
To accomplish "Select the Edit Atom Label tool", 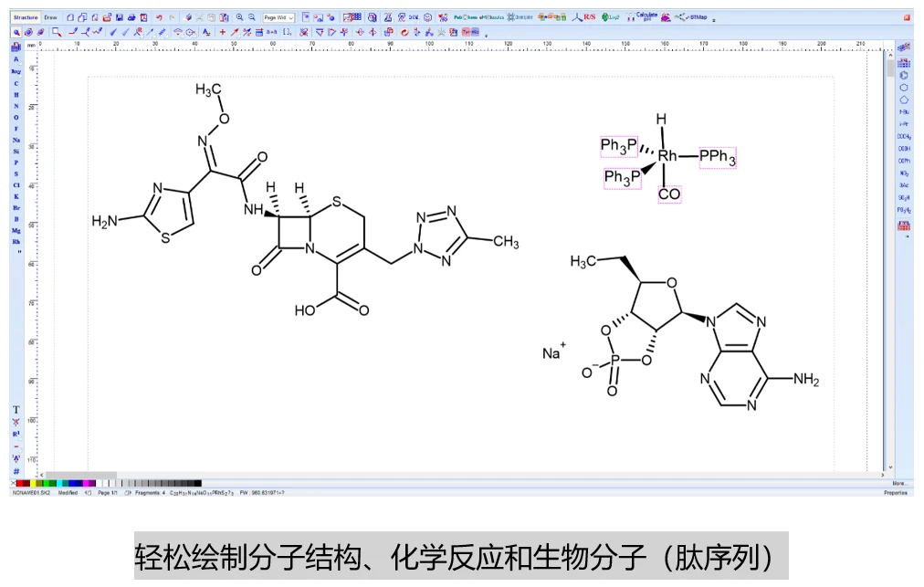I will pos(206,33).
